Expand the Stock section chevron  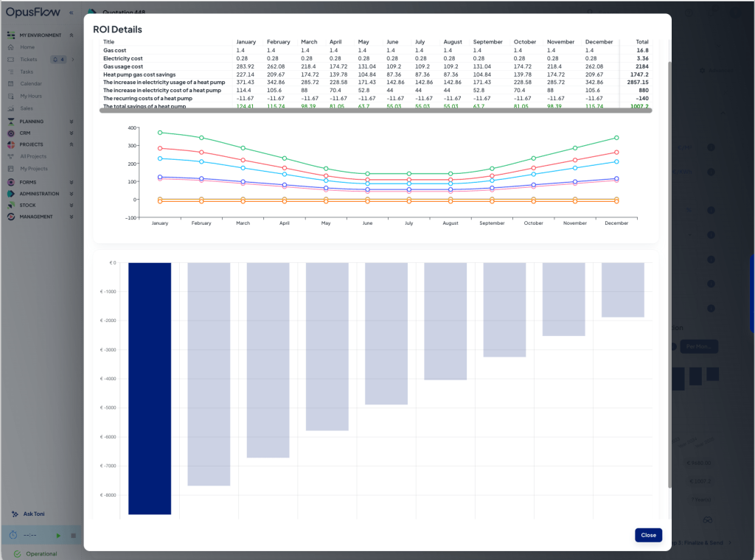coord(72,205)
